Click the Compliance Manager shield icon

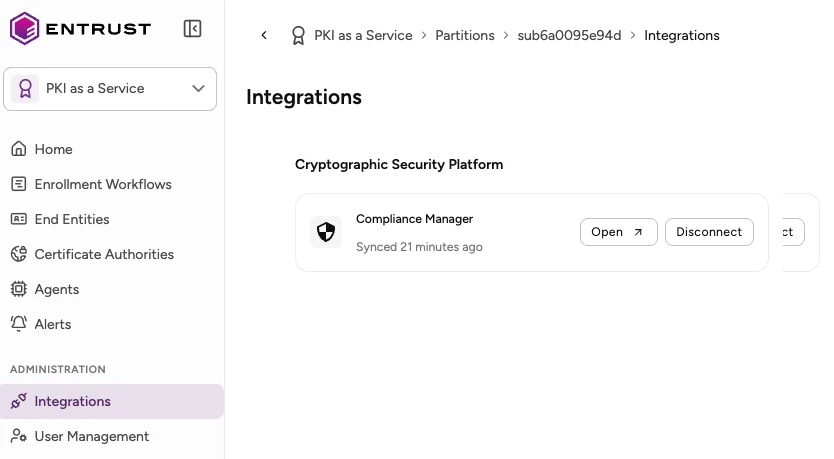(326, 232)
